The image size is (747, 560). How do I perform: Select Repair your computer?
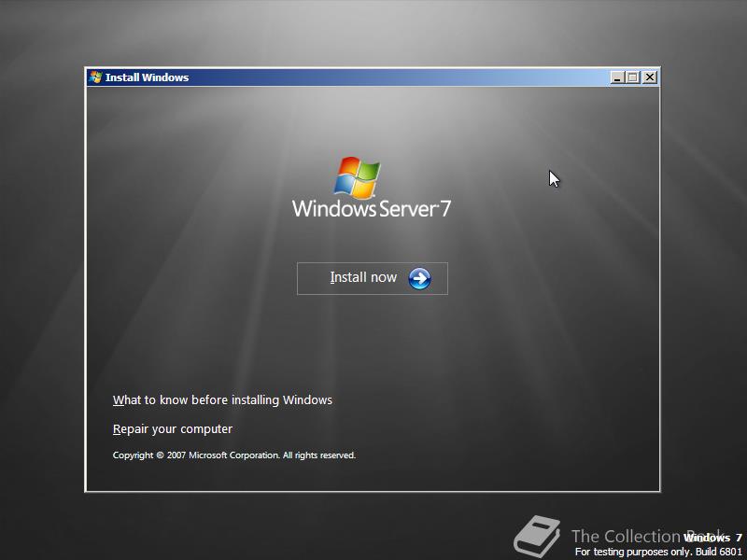coord(173,429)
